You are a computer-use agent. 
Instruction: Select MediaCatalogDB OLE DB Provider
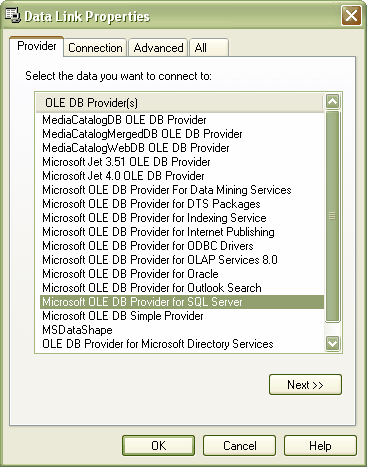(182, 120)
